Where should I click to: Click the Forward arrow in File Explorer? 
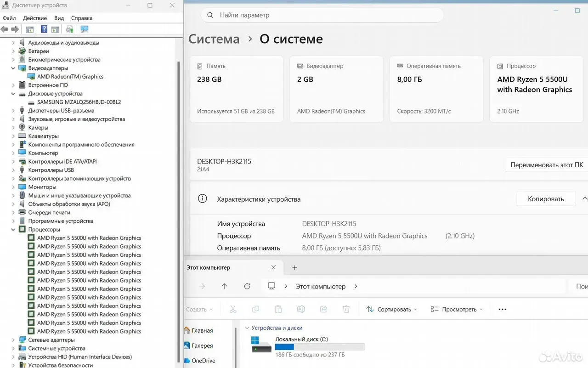(202, 286)
